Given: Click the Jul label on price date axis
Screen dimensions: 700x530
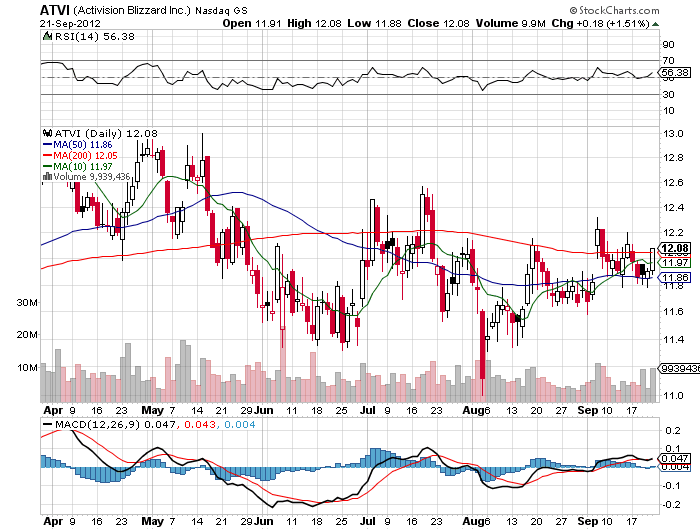Looking at the screenshot, I should coord(367,410).
